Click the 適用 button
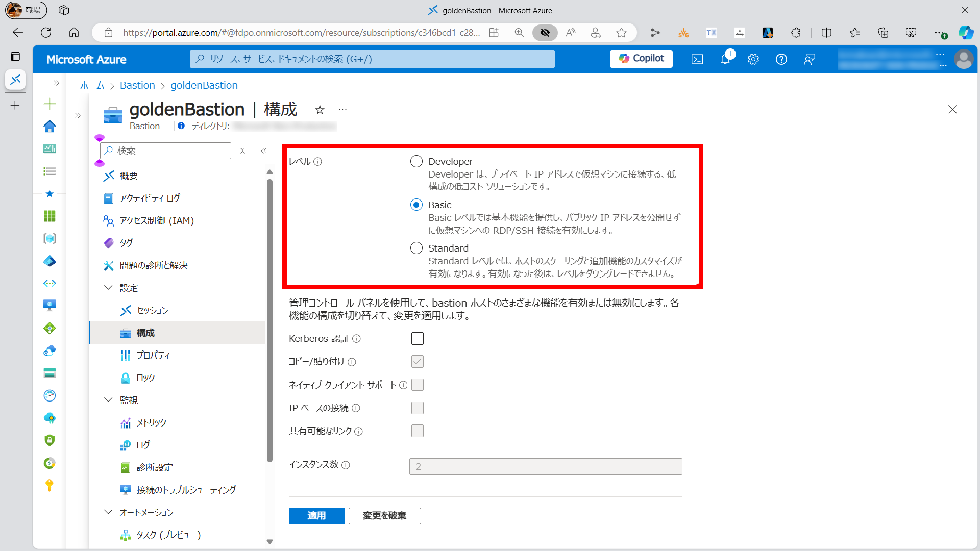This screenshot has width=980, height=551. (x=316, y=516)
